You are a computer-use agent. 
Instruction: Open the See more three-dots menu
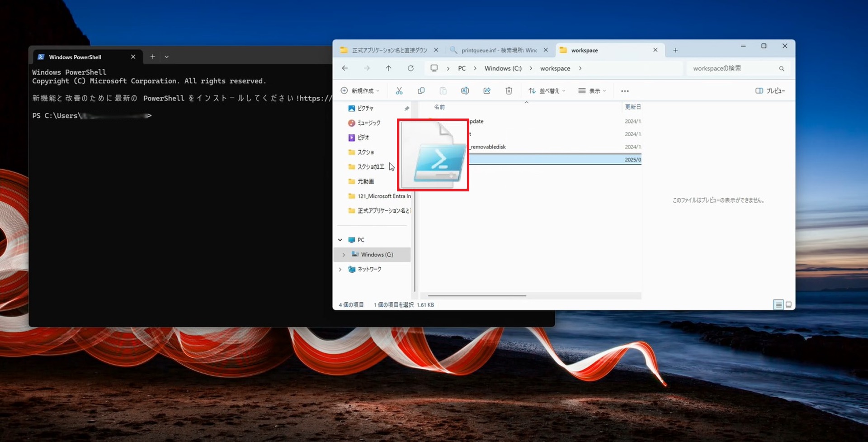click(625, 91)
